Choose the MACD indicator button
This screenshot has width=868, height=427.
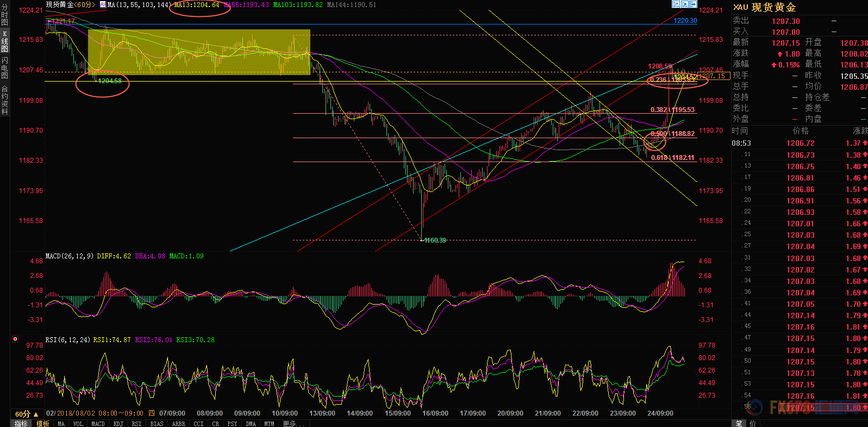point(98,423)
